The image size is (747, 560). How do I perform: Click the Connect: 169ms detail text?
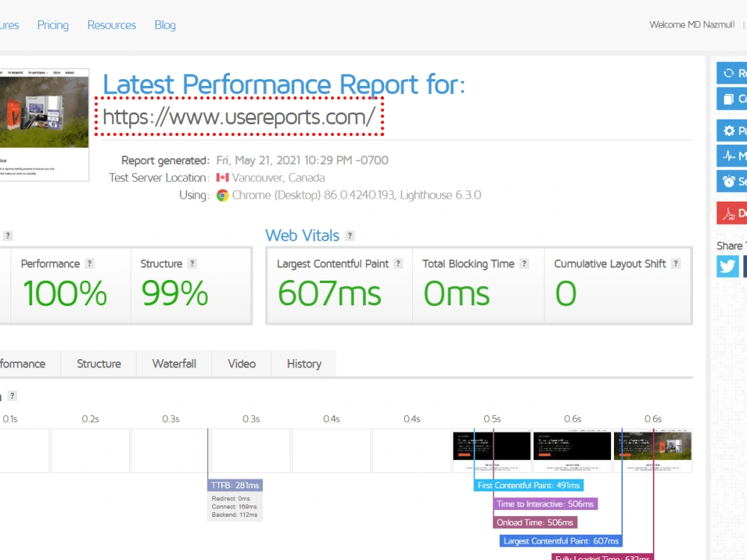(235, 507)
